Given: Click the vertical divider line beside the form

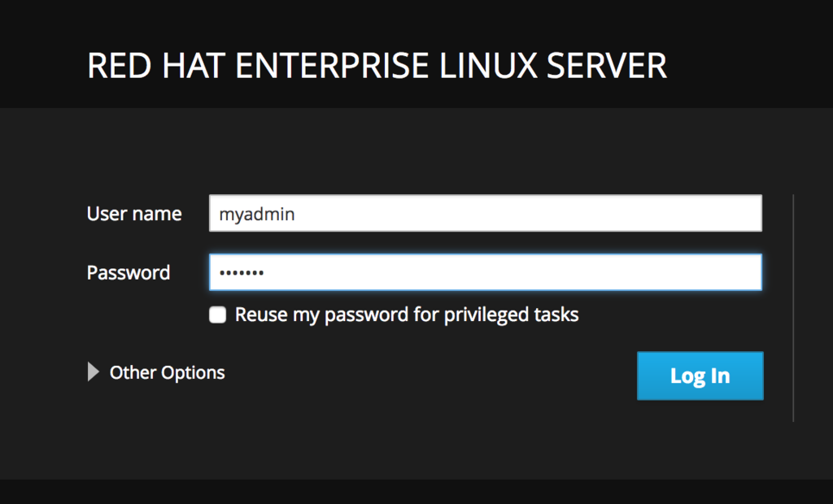Looking at the screenshot, I should (793, 307).
